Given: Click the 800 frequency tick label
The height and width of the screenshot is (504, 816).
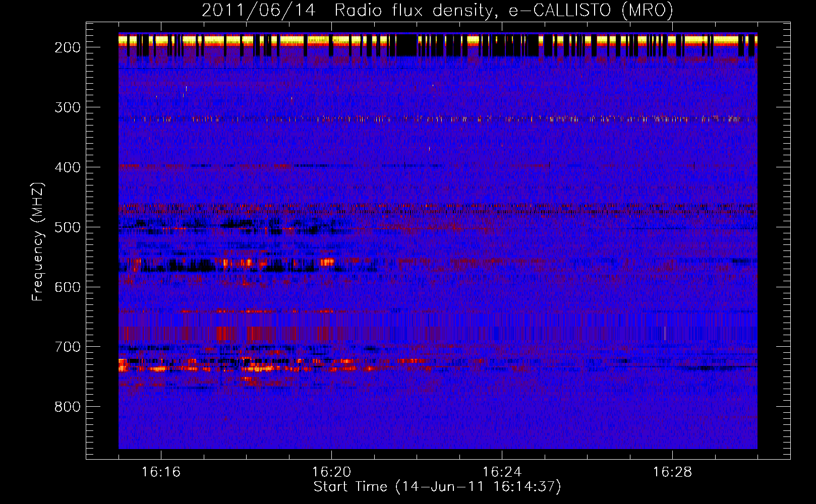Looking at the screenshot, I should (x=68, y=407).
